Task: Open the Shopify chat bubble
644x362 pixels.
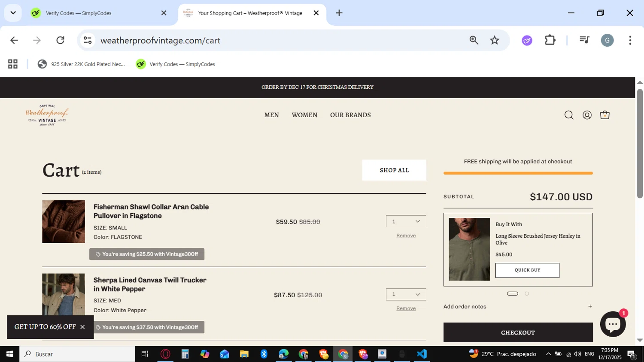Action: coord(613,324)
